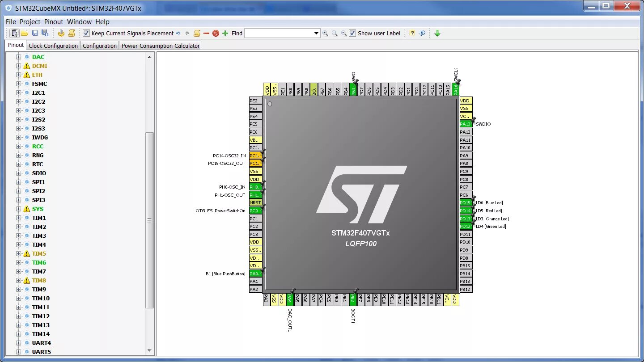Open the Pinout menu
The width and height of the screenshot is (644, 362).
[54, 21]
